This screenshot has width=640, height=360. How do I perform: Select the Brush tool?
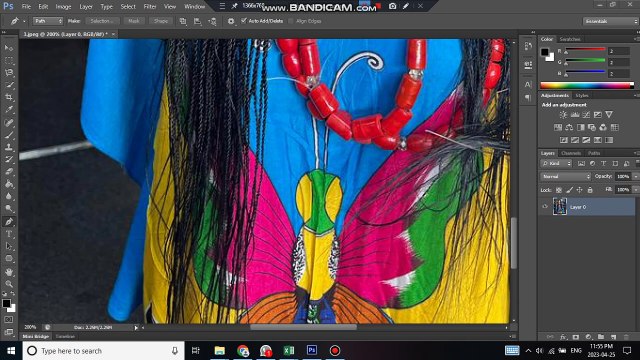click(9, 135)
